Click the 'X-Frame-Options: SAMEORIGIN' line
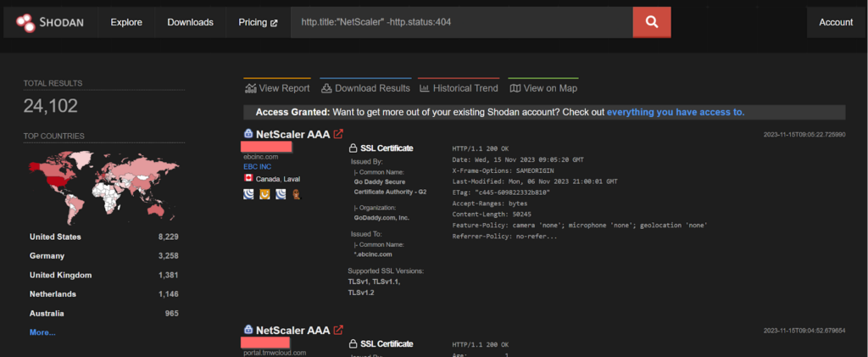This screenshot has width=868, height=357. coord(503,170)
